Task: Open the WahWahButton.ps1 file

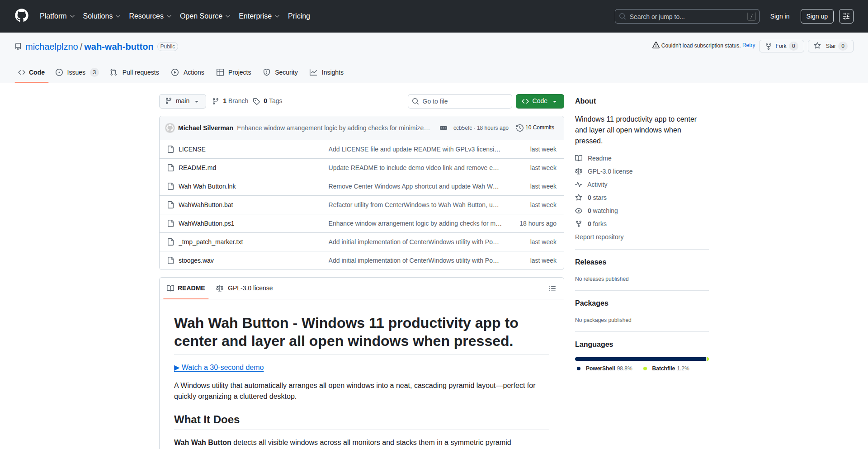Action: (206, 223)
